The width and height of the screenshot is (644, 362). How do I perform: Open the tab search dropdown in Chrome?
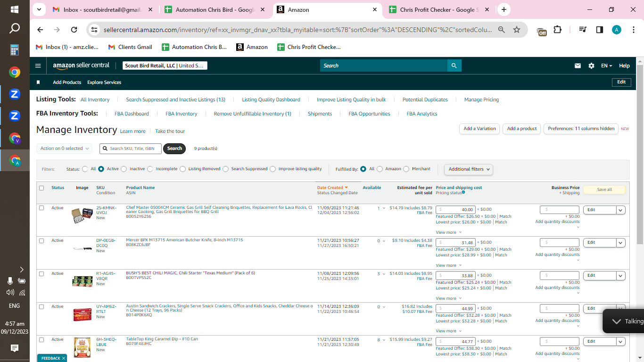click(x=39, y=9)
